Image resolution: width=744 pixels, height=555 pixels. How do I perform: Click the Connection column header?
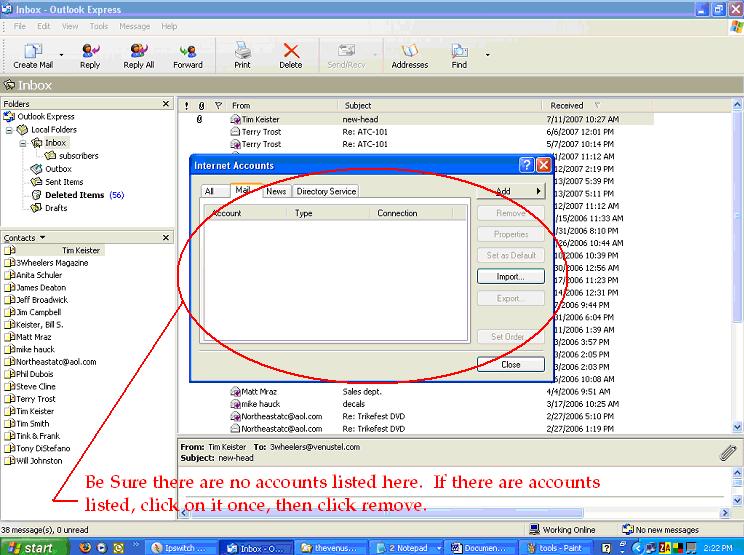pyautogui.click(x=411, y=213)
